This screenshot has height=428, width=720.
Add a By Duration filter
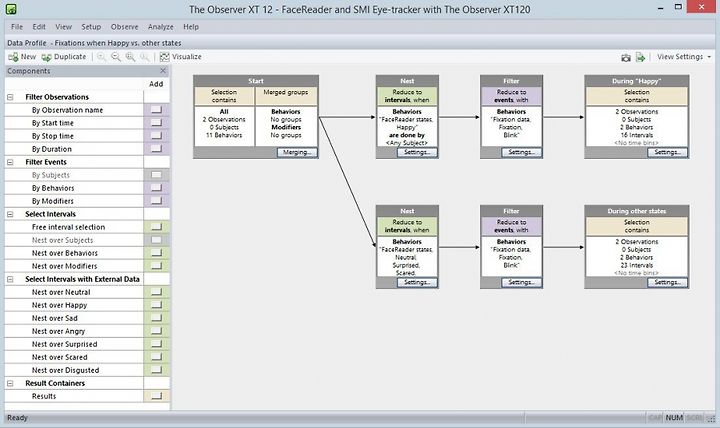coord(157,148)
